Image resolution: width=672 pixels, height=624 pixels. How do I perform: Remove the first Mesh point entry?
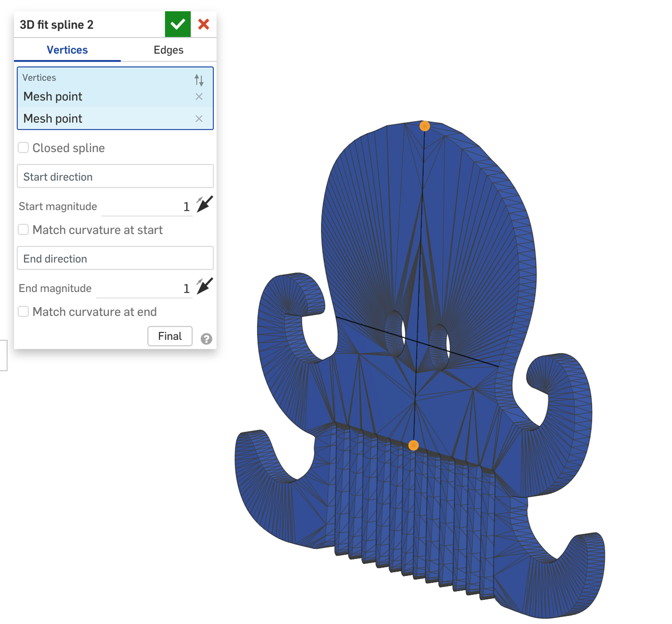pyautogui.click(x=199, y=97)
